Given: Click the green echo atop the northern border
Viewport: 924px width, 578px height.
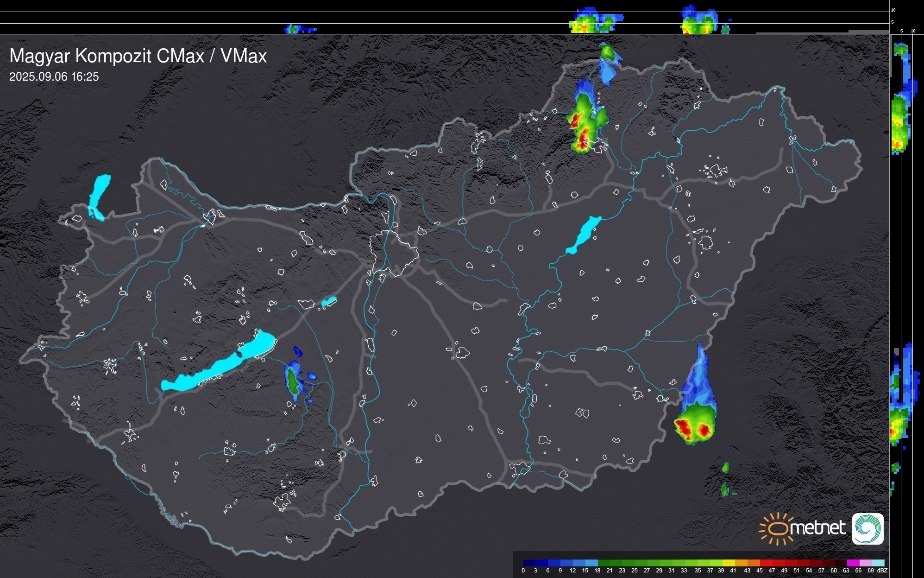Looking at the screenshot, I should (608, 51).
